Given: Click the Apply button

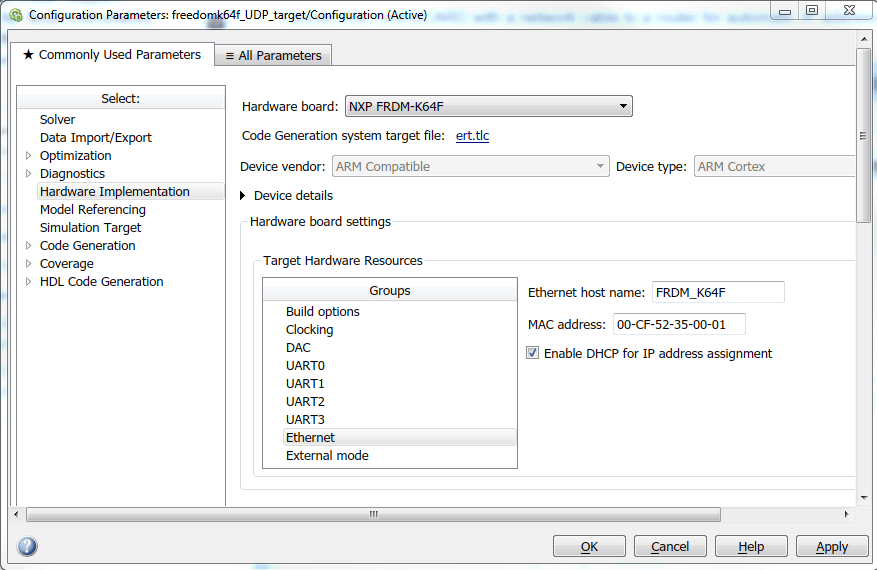Looking at the screenshot, I should click(832, 546).
